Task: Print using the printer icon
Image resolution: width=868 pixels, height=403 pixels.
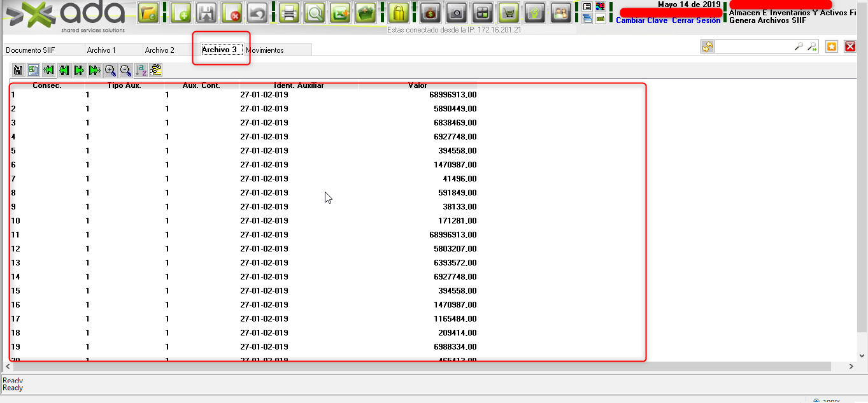Action: point(289,13)
